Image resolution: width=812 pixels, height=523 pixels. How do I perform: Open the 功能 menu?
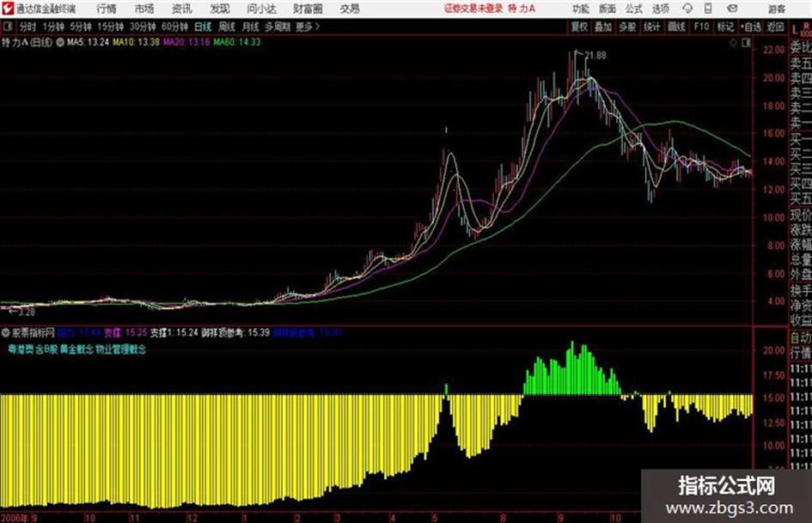581,9
